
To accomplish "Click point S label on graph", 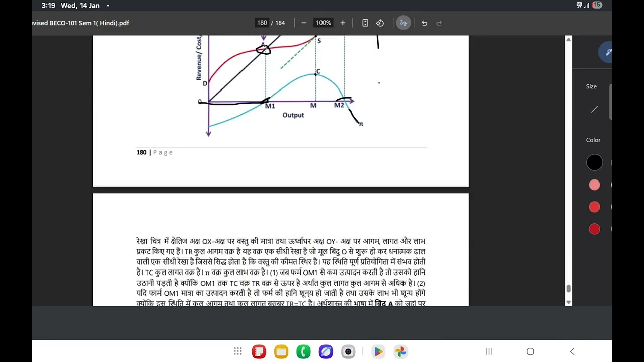I will pyautogui.click(x=319, y=41).
